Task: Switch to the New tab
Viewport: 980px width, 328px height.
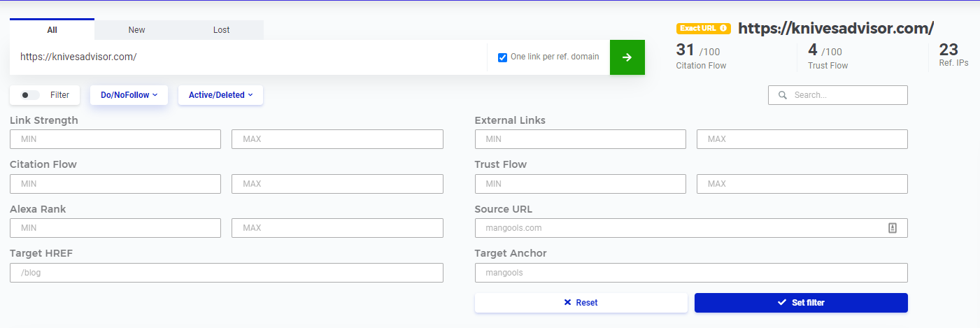Action: coord(136,30)
